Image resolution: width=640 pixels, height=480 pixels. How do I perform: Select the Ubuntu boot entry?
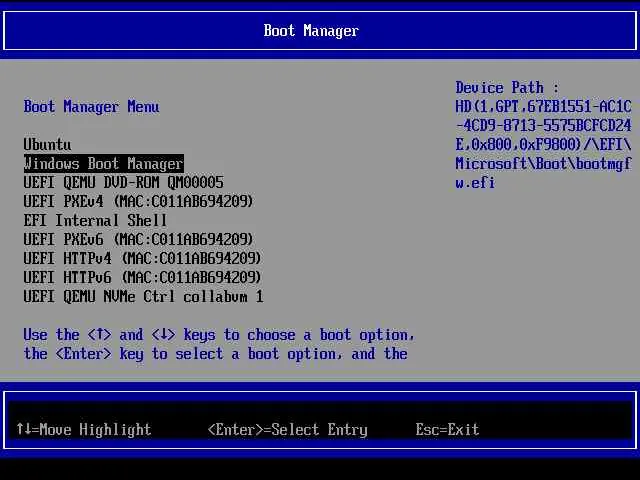click(x=47, y=144)
